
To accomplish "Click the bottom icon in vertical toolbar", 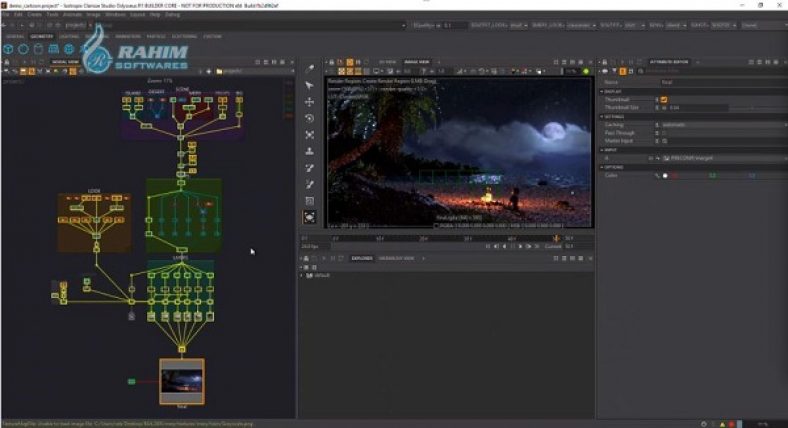I will click(309, 216).
